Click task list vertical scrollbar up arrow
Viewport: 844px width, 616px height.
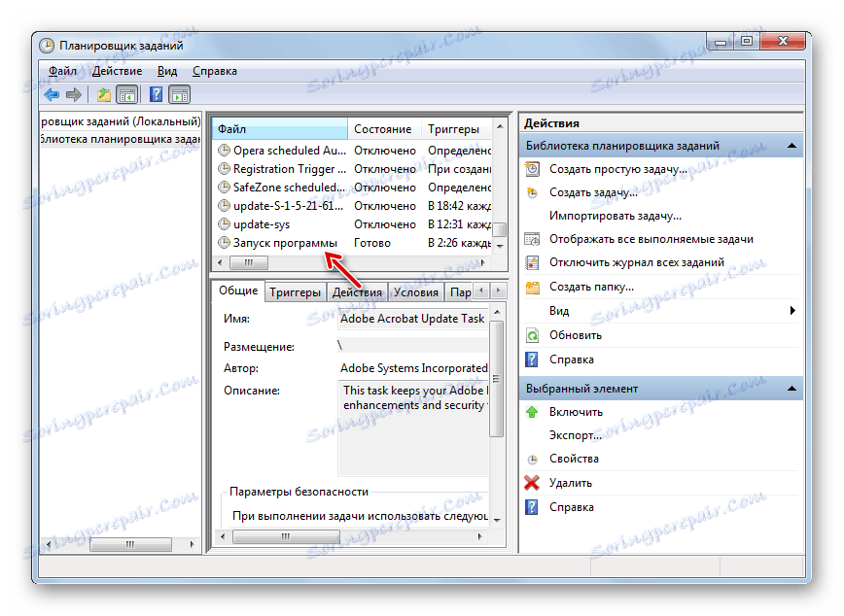tap(500, 126)
